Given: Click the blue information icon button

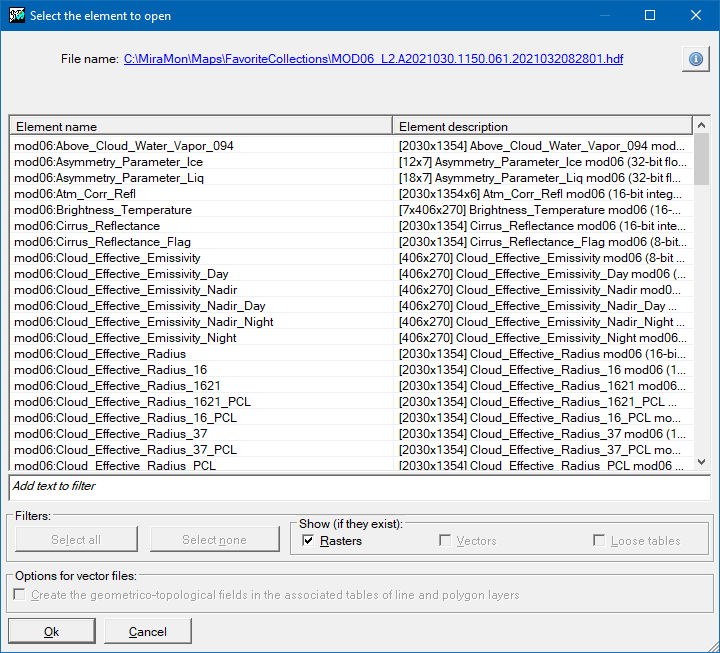Looking at the screenshot, I should pos(695,59).
